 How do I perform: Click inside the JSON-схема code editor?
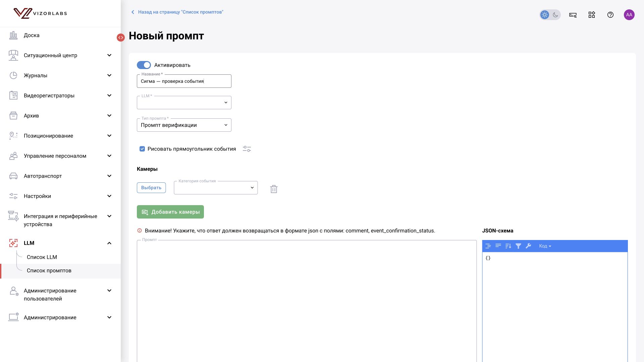[555, 307]
